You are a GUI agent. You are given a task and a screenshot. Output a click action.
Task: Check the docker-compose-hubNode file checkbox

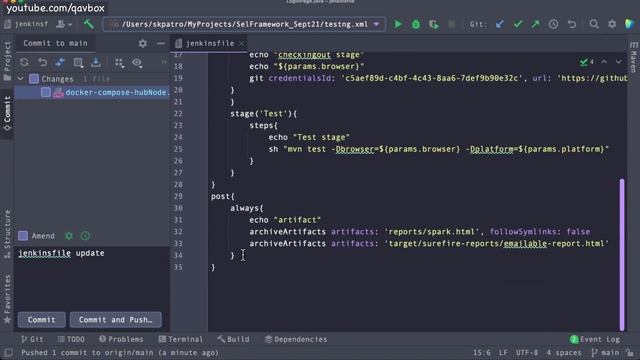(x=46, y=92)
